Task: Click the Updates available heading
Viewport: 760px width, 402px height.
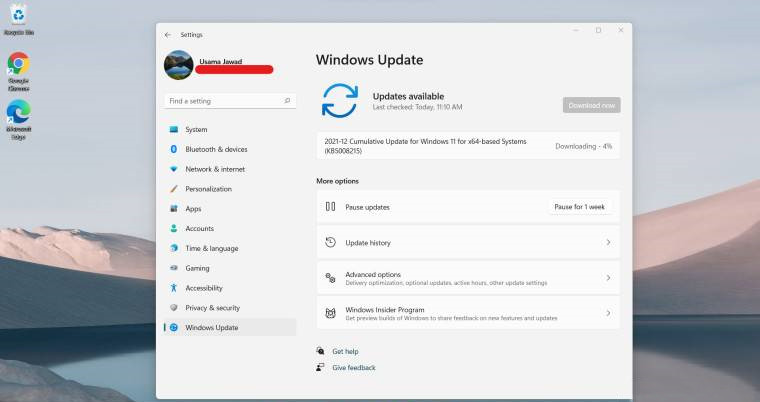Action: click(x=408, y=96)
